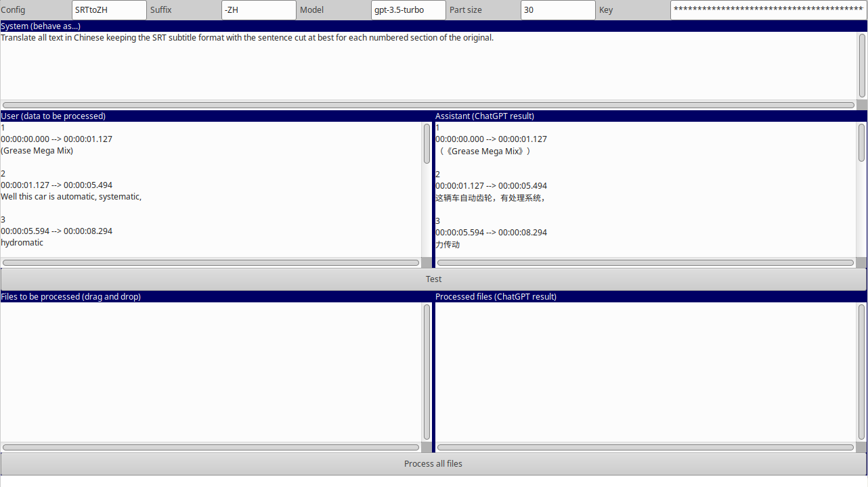The image size is (868, 487).
Task: Click the System pane horizontal scrollbar
Action: click(x=428, y=105)
